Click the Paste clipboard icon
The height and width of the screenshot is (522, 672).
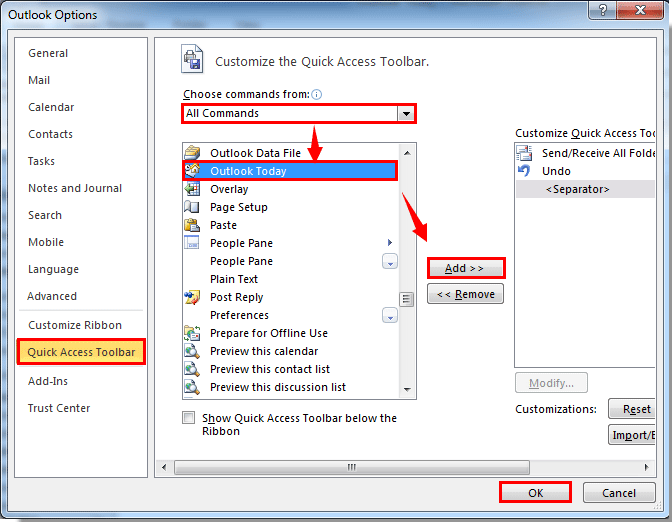192,225
